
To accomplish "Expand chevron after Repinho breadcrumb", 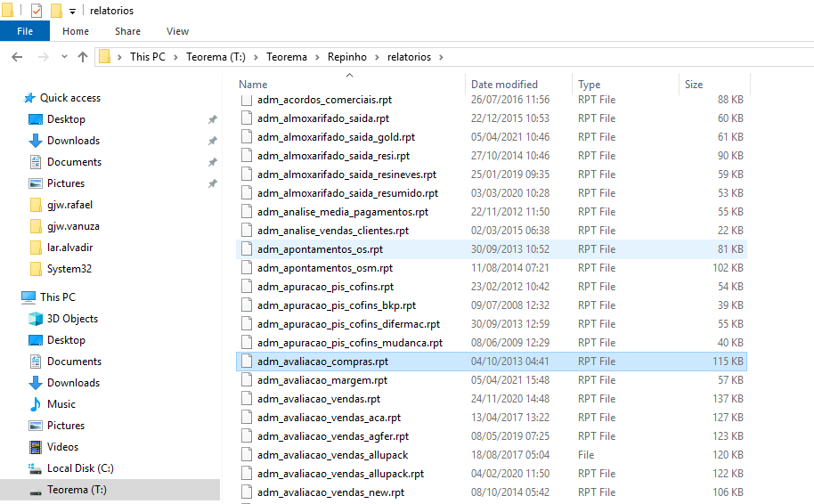I will [x=377, y=57].
